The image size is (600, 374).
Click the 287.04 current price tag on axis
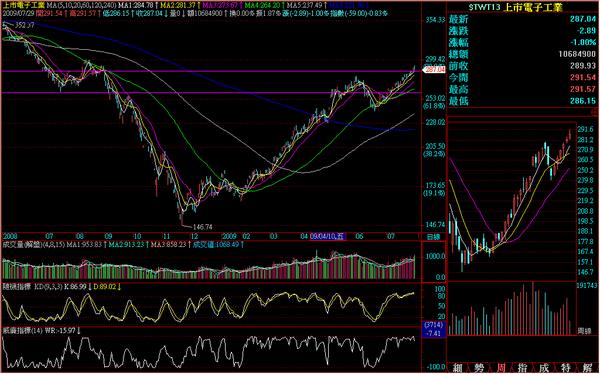pyautogui.click(x=434, y=69)
